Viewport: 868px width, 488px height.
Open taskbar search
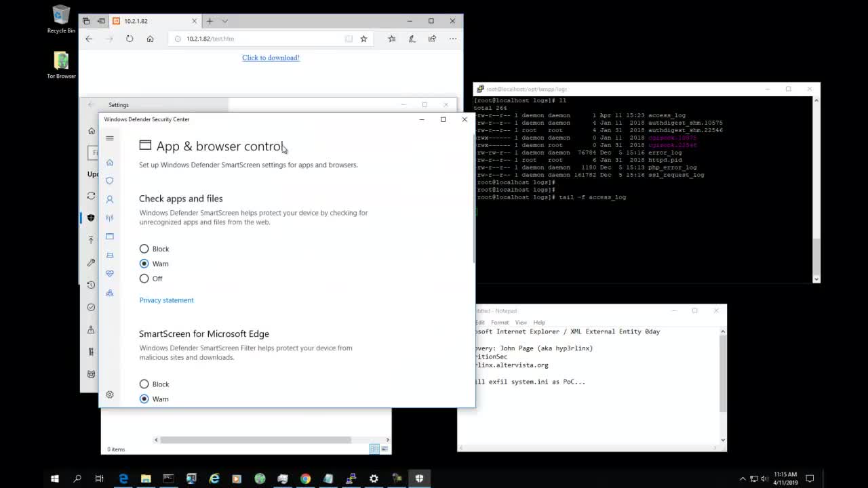pos(77,479)
